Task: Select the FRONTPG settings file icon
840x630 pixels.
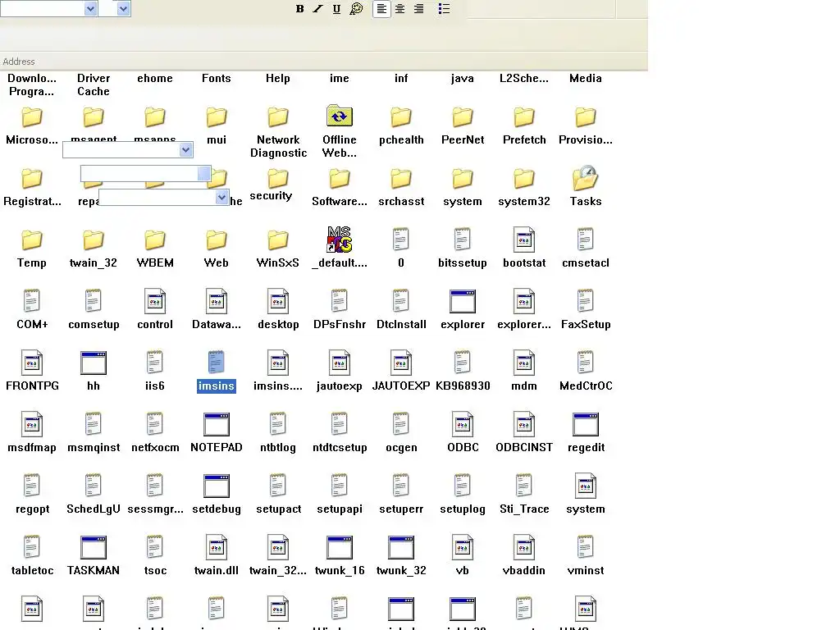Action: click(32, 363)
